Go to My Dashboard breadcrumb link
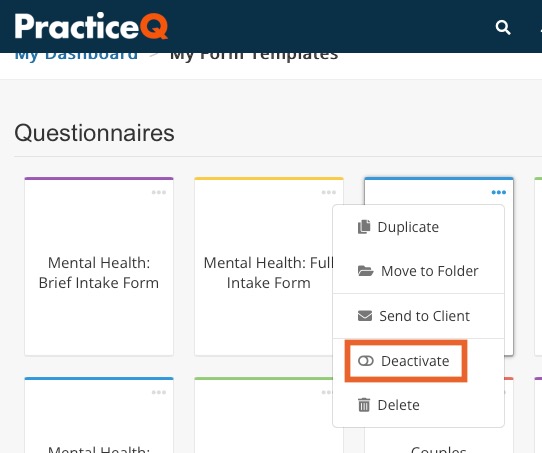Screen dimensions: 542x453 pyautogui.click(x=76, y=55)
